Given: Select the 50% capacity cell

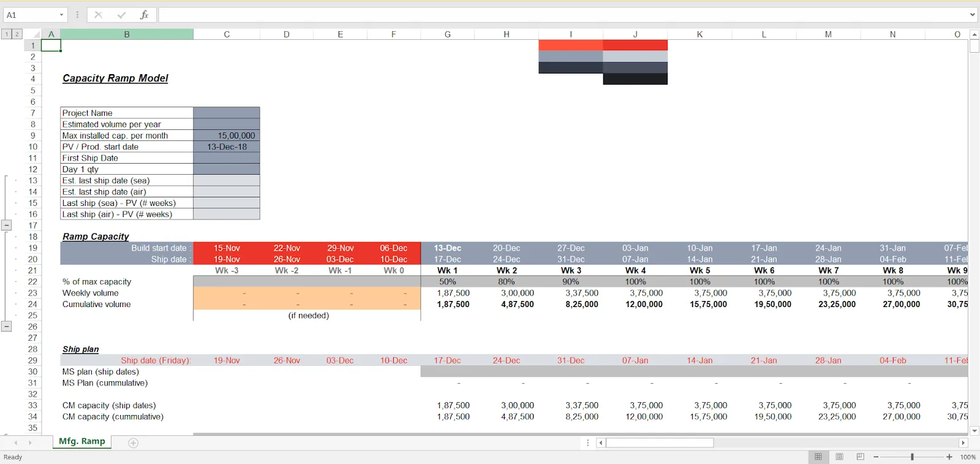Looking at the screenshot, I should [x=448, y=282].
